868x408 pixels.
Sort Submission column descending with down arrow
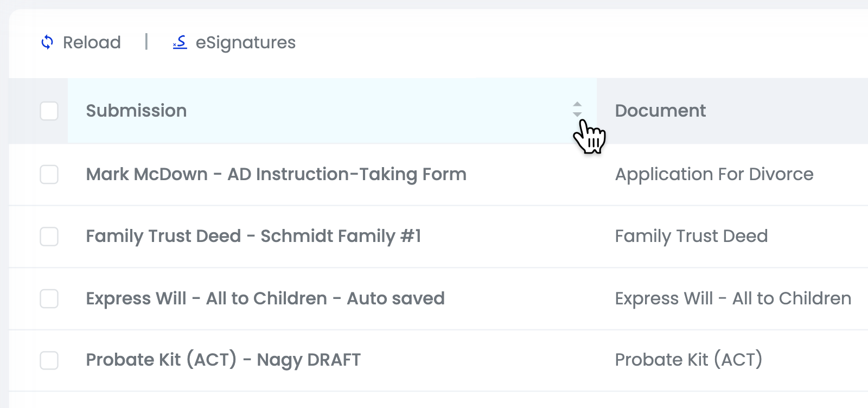click(x=577, y=114)
